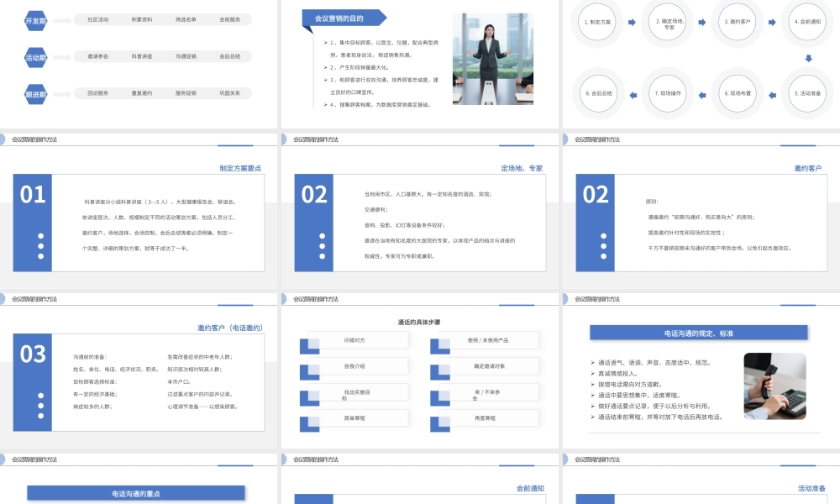
Task: Select the 会议营销的目的 title banner
Action: (344, 18)
